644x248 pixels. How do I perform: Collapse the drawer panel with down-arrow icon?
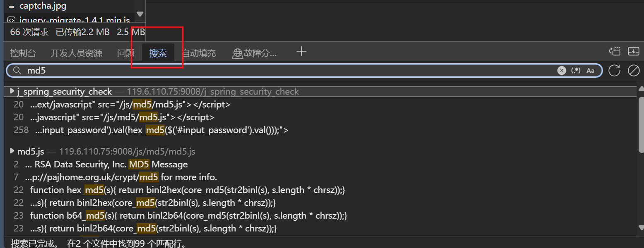(x=634, y=51)
